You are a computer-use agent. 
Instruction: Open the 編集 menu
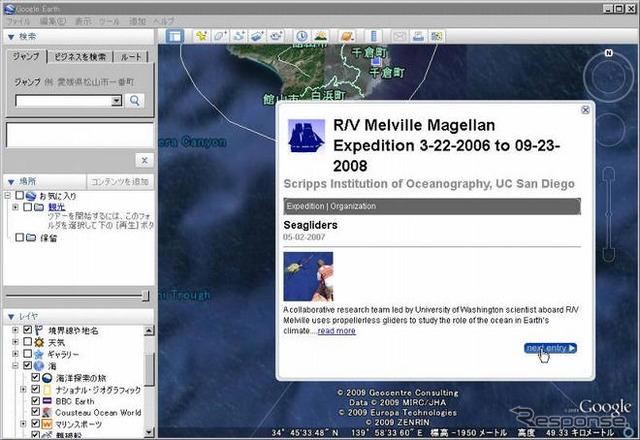pyautogui.click(x=52, y=21)
